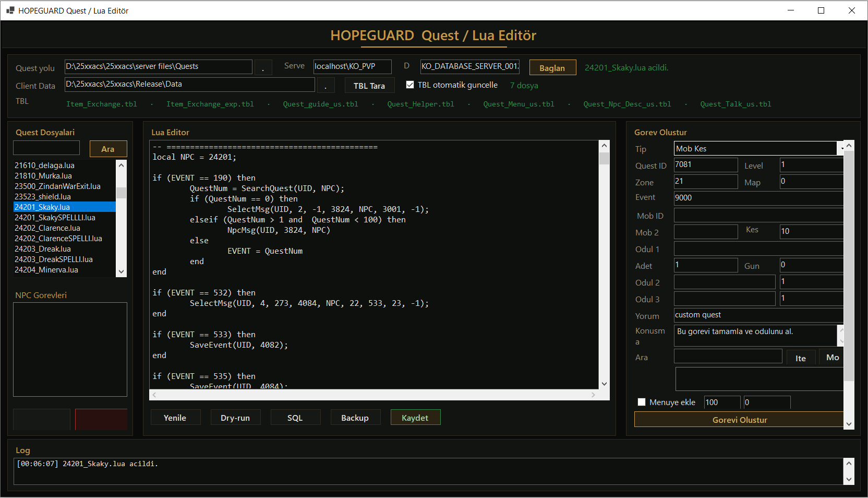Select 24202_ClarenceSPELLI.lua file
Image resolution: width=868 pixels, height=498 pixels.
pos(64,239)
